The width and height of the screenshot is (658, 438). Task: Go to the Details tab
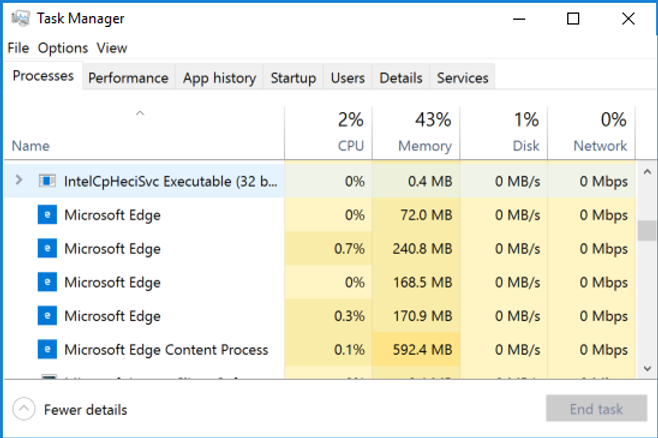click(401, 78)
